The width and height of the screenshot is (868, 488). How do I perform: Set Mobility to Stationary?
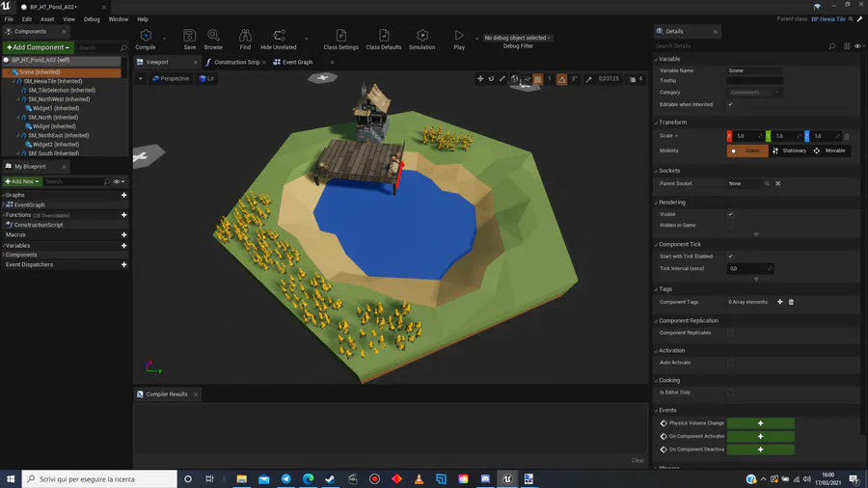[789, 150]
